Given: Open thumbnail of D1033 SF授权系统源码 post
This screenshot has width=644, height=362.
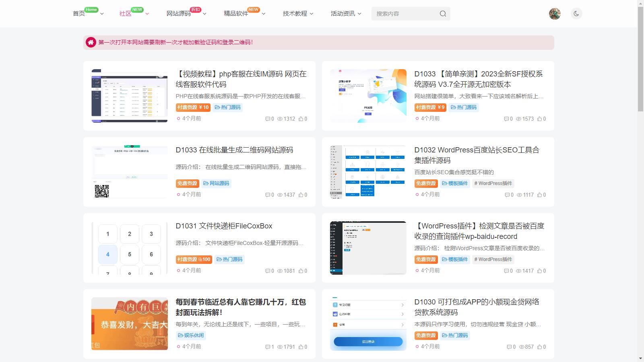Looking at the screenshot, I should [x=368, y=96].
